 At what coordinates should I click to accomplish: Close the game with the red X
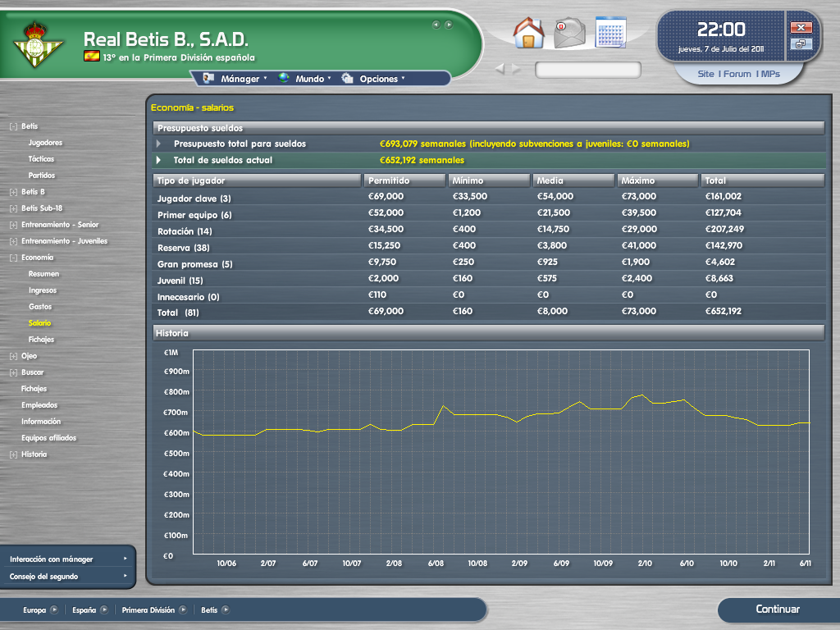801,27
